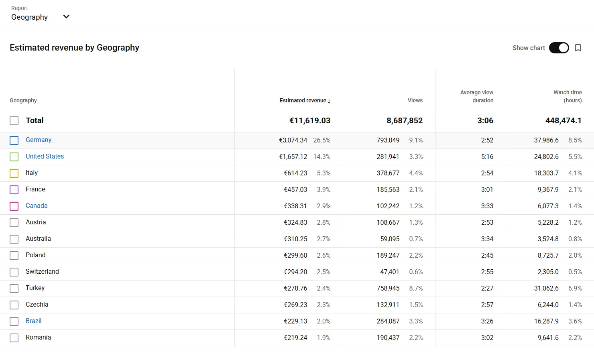
Task: Click the Italy country name
Action: pyautogui.click(x=32, y=173)
